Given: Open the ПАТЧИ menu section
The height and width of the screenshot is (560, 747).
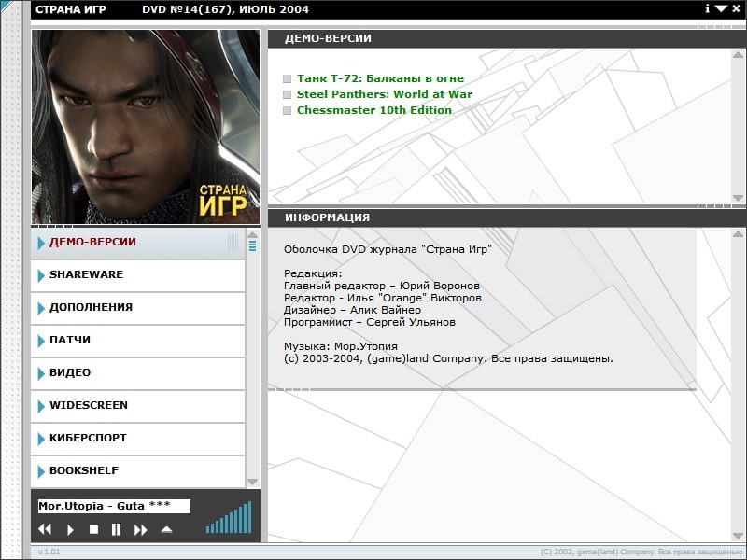Looking at the screenshot, I should pyautogui.click(x=137, y=341).
